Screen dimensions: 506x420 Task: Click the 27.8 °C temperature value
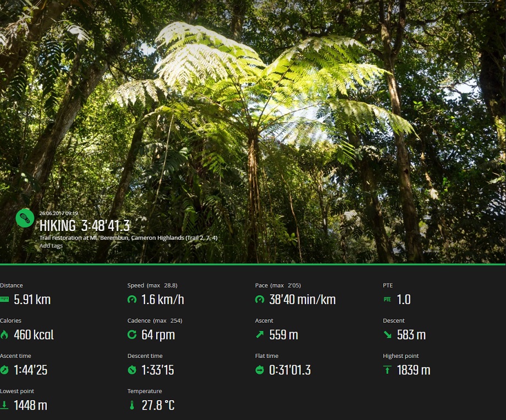[x=158, y=405]
